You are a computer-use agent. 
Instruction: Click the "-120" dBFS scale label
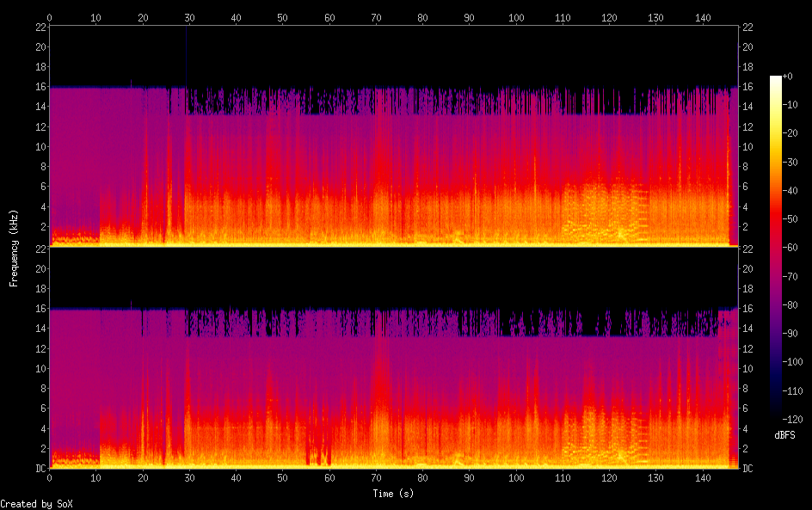[x=793, y=420]
